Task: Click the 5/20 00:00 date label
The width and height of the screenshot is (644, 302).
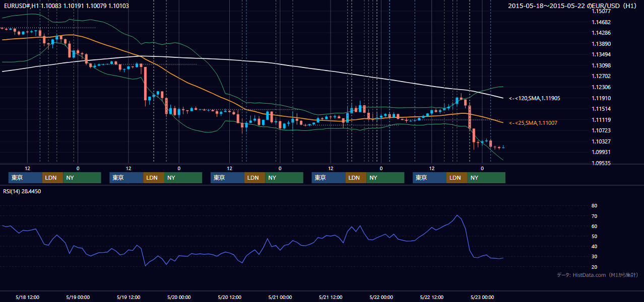Action: [x=179, y=297]
